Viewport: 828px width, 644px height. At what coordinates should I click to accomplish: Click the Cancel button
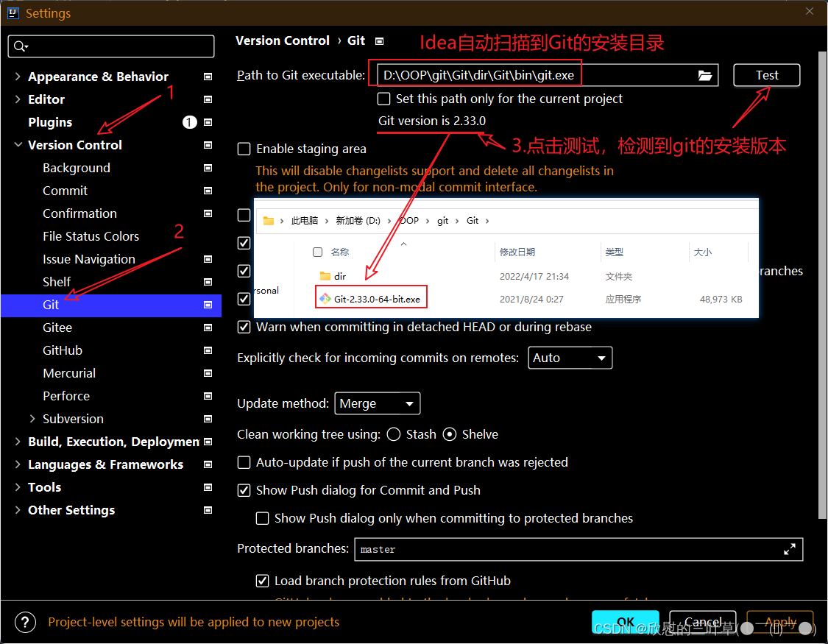702,623
